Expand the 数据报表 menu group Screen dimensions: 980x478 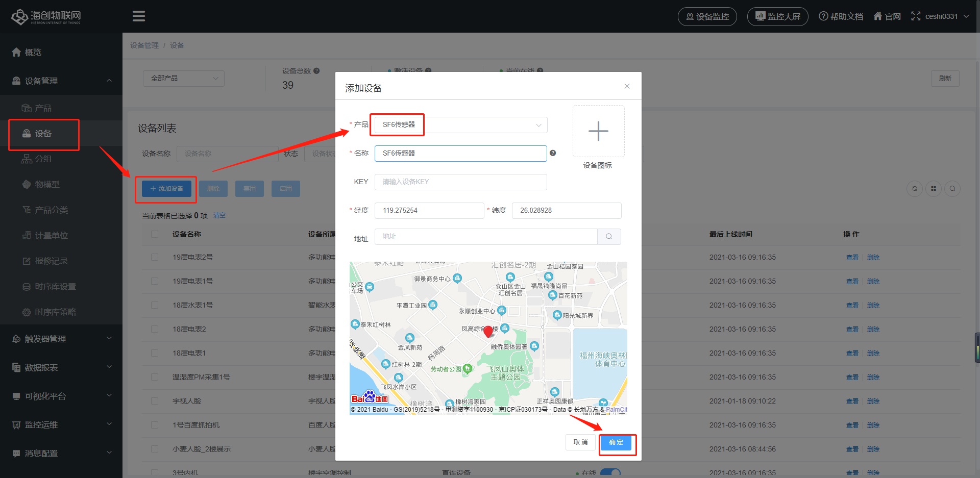pyautogui.click(x=61, y=367)
